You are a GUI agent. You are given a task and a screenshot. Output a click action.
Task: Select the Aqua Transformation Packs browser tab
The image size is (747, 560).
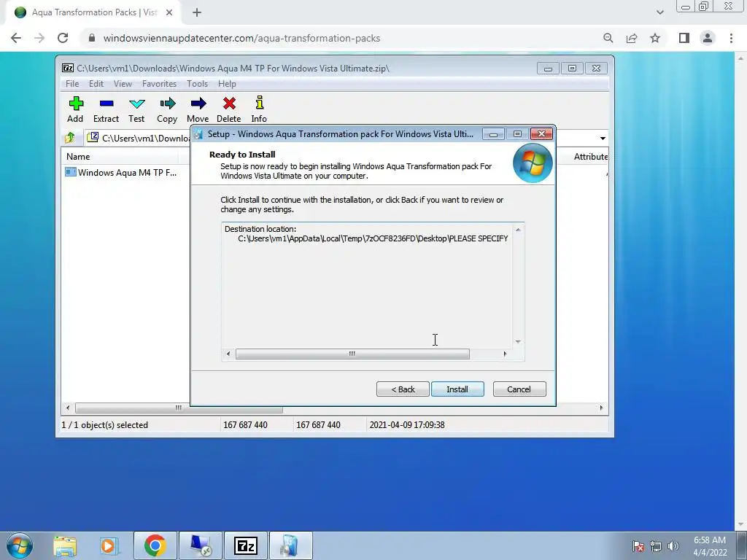click(x=93, y=12)
